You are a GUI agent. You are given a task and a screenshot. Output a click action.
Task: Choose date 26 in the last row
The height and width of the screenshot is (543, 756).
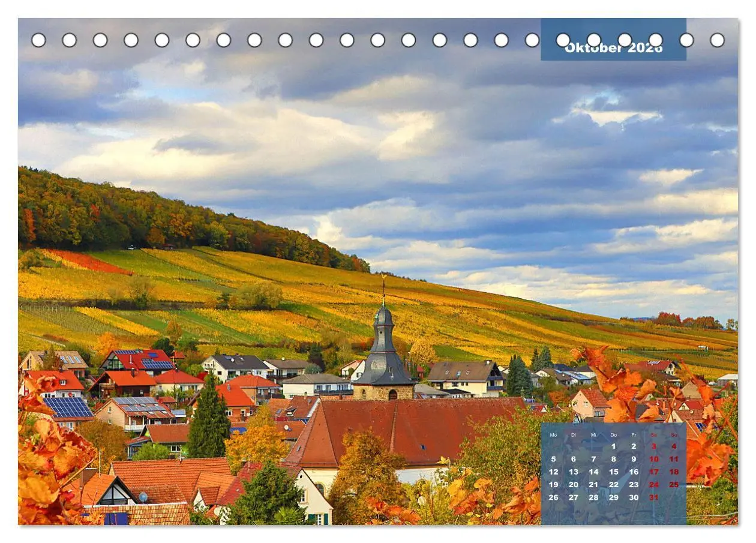point(553,497)
